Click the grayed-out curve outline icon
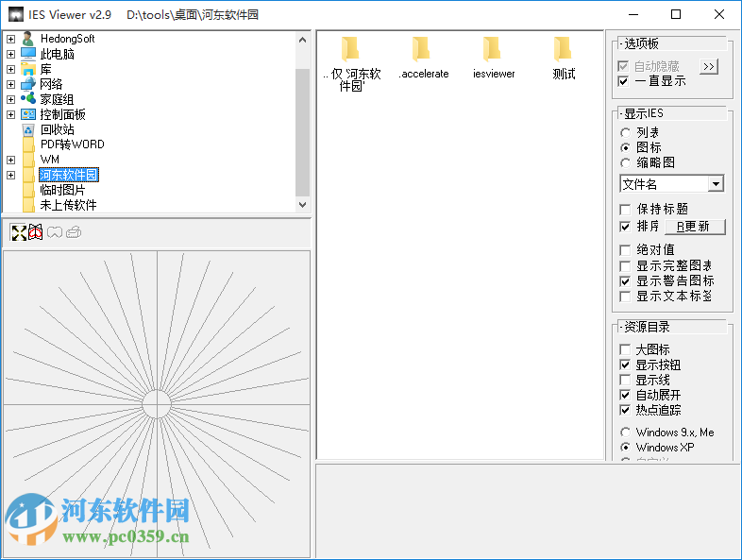The width and height of the screenshot is (742, 560). tap(55, 232)
